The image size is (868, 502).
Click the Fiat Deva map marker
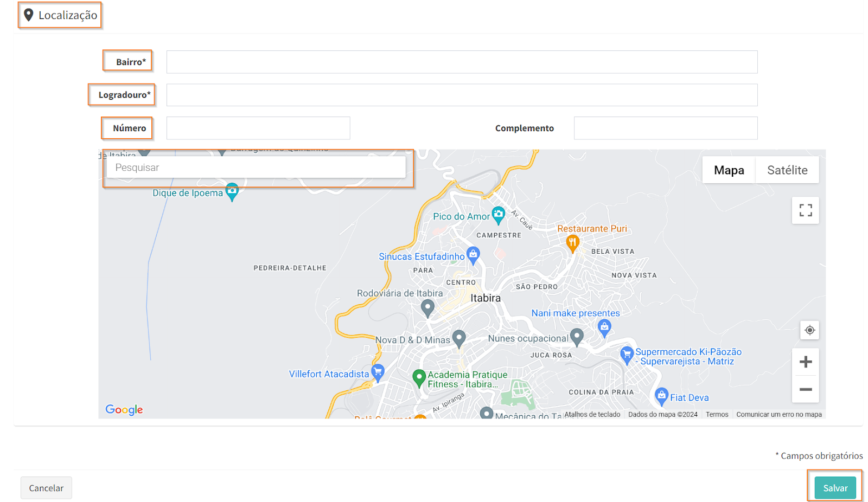click(x=661, y=396)
